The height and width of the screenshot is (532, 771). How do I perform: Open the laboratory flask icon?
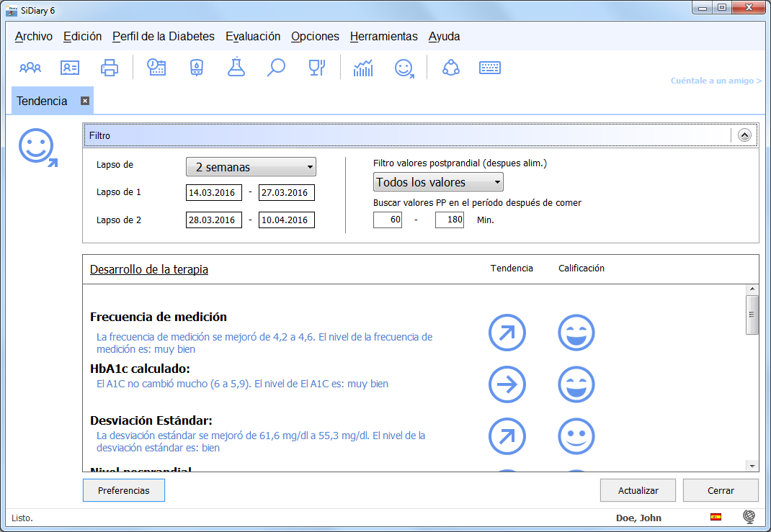[x=236, y=68]
